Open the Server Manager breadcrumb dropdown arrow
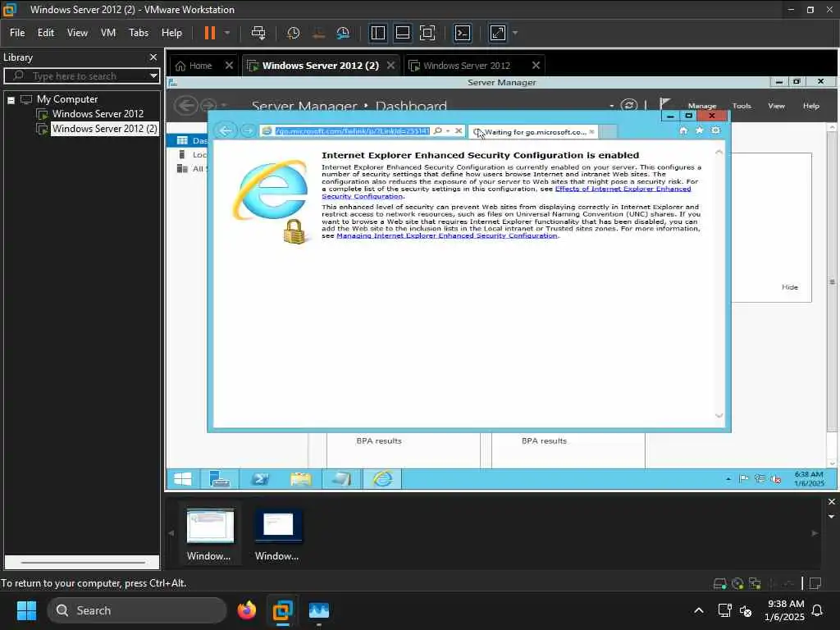This screenshot has width=840, height=630. 611,106
